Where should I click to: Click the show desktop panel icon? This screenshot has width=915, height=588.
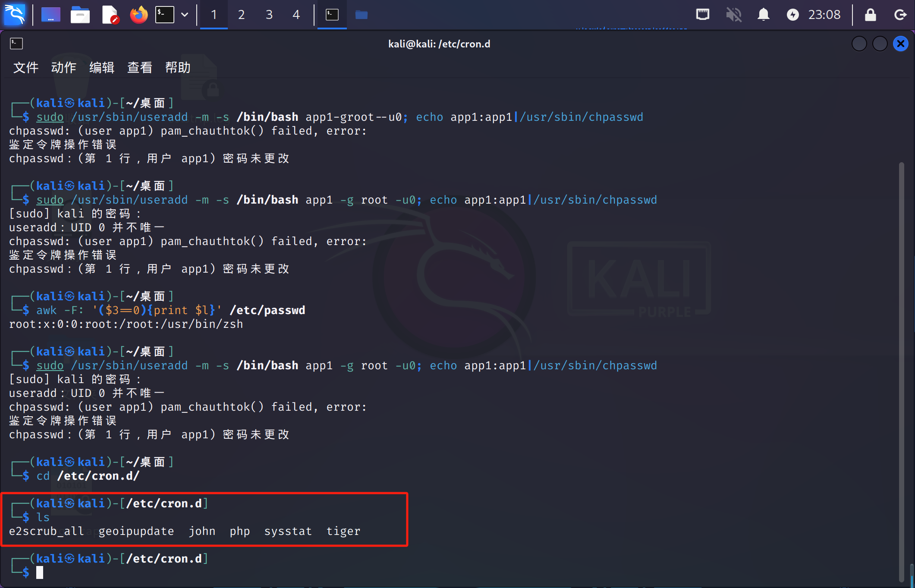pyautogui.click(x=50, y=15)
